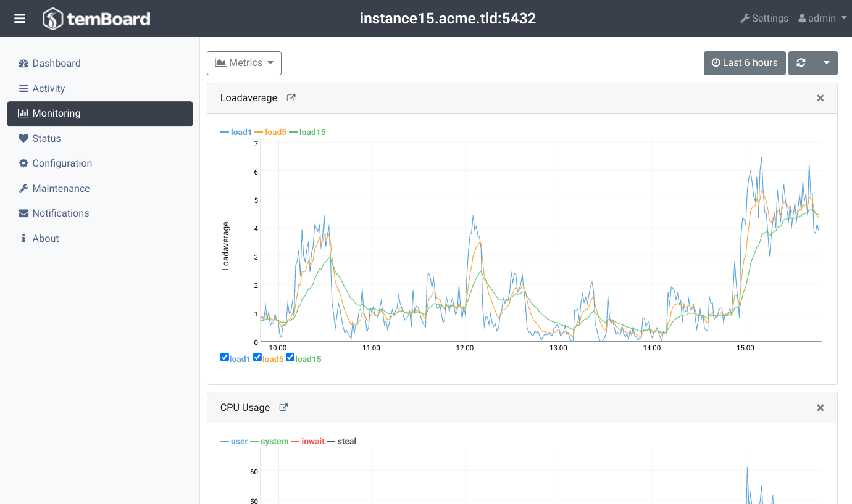Open the Loadaverage external link icon

click(x=291, y=97)
